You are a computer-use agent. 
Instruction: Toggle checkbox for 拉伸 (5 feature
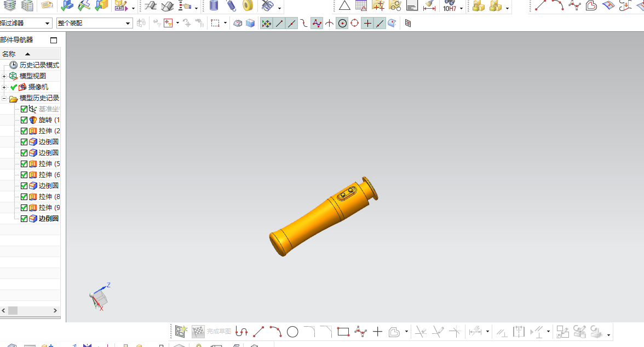pyautogui.click(x=24, y=164)
